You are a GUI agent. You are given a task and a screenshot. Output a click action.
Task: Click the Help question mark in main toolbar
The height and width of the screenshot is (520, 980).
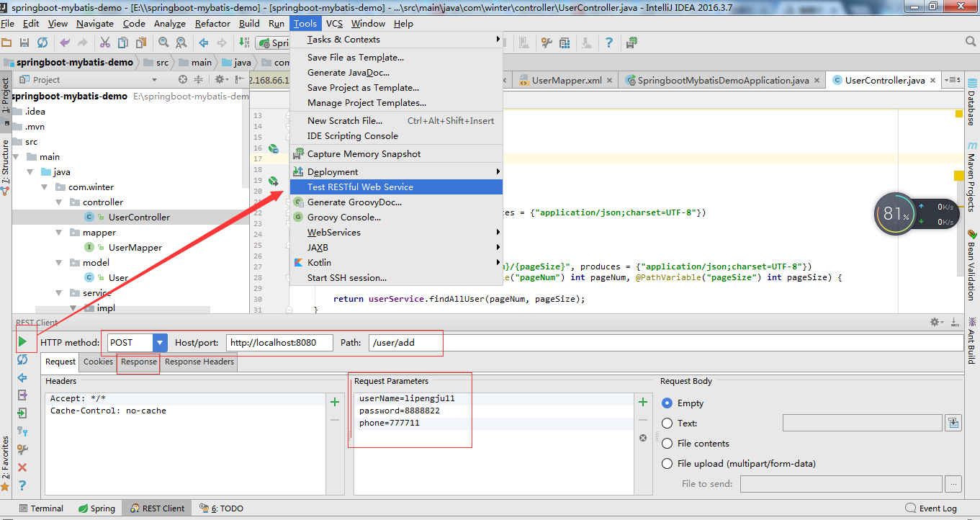pyautogui.click(x=609, y=43)
